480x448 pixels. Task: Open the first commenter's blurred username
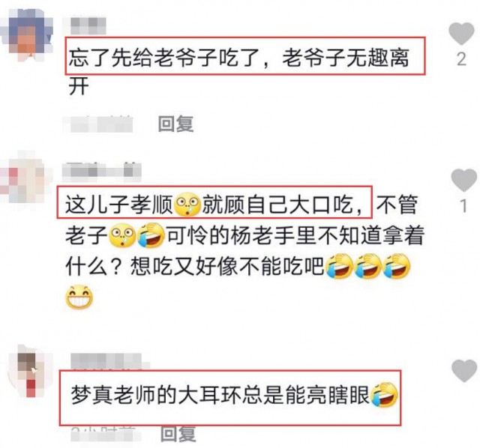88,25
